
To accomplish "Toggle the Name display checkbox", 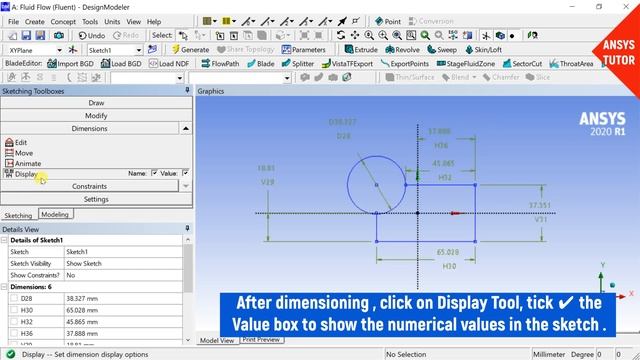I will point(154,173).
